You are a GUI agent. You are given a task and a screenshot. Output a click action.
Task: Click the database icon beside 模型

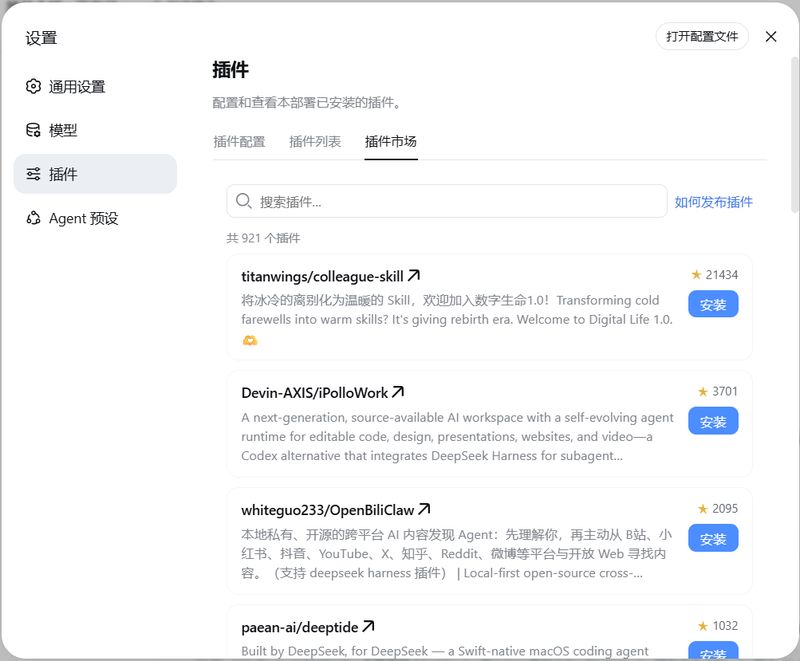click(33, 130)
